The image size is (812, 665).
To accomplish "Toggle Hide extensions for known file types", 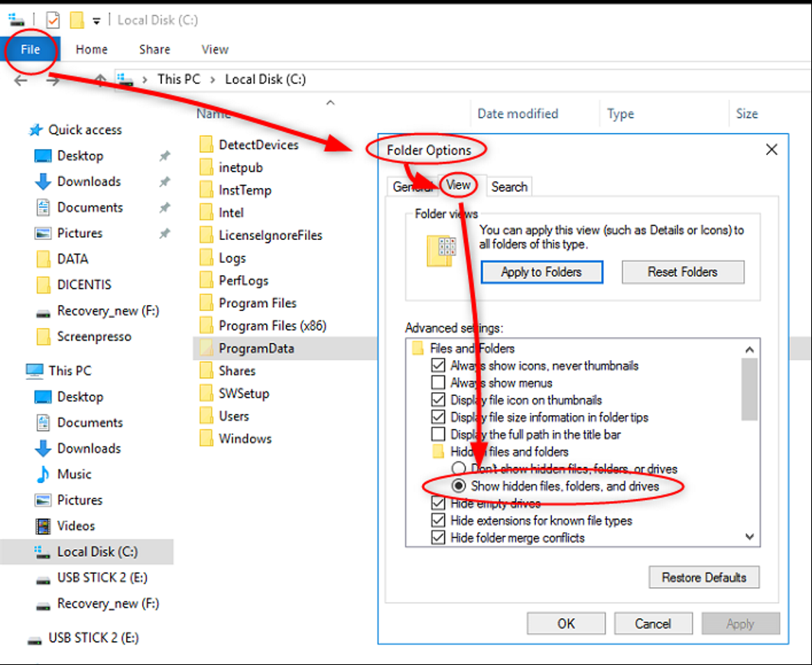I will tap(438, 520).
